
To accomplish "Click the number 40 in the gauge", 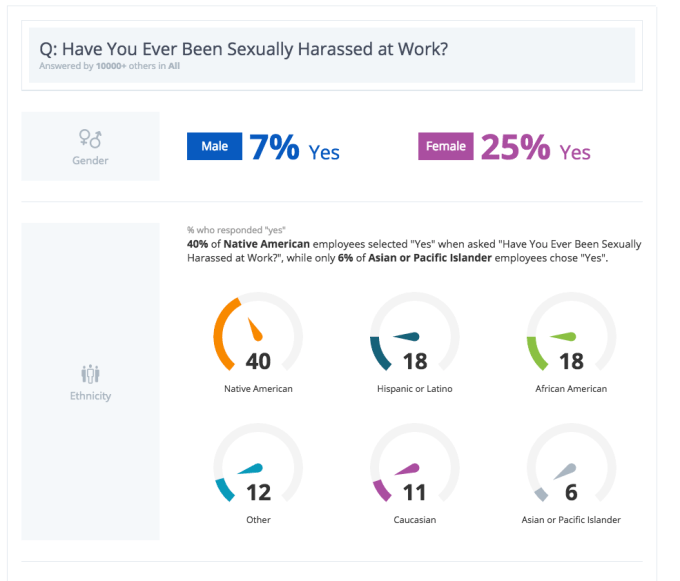I will coord(258,361).
